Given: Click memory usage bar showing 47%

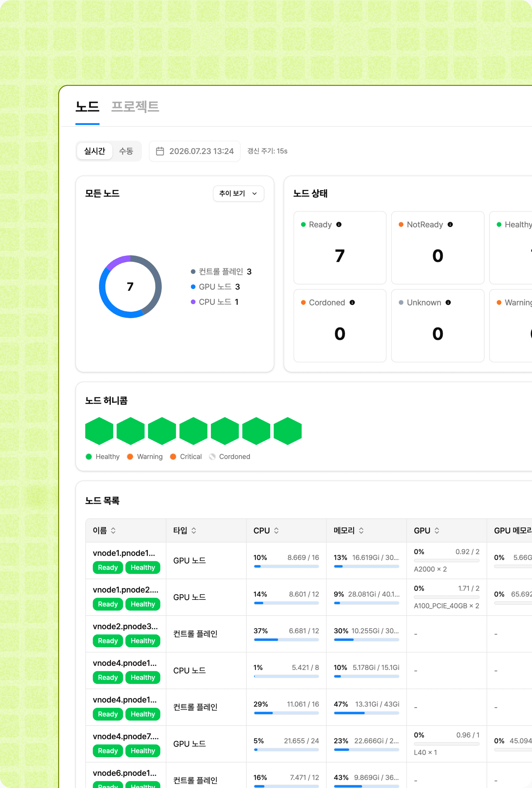Looking at the screenshot, I should 366,713.
